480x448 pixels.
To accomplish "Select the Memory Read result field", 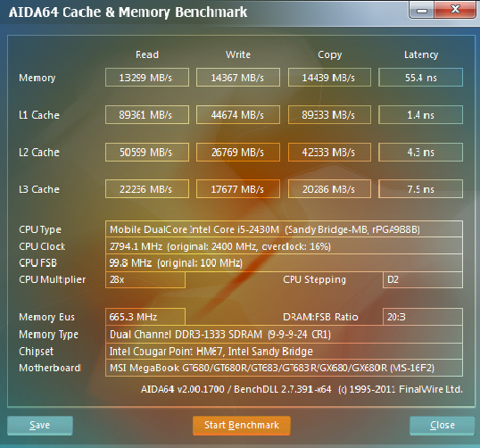I will pyautogui.click(x=147, y=78).
